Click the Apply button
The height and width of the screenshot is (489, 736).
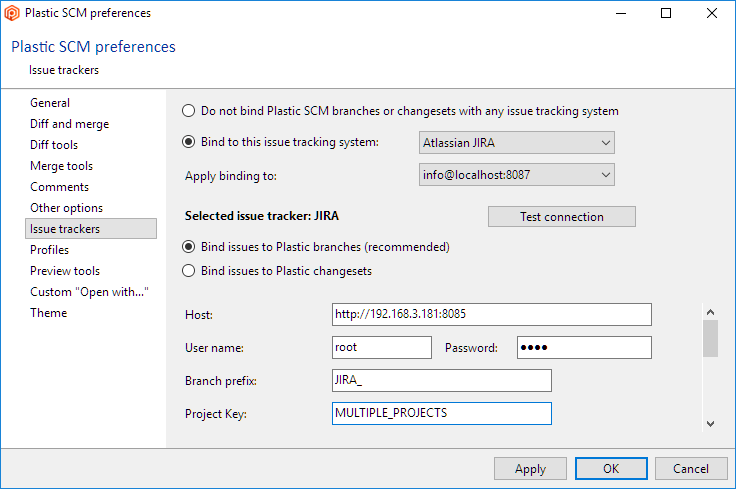point(530,469)
